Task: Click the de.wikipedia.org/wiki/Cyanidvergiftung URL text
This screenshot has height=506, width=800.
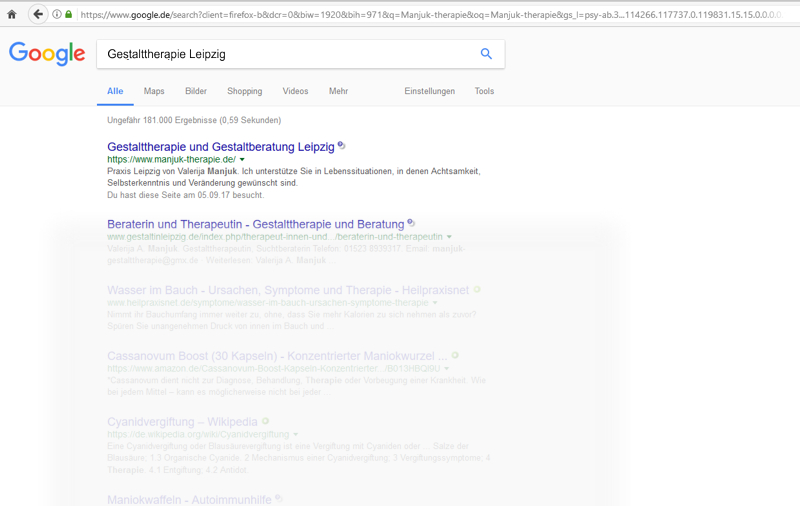Action: (x=198, y=434)
